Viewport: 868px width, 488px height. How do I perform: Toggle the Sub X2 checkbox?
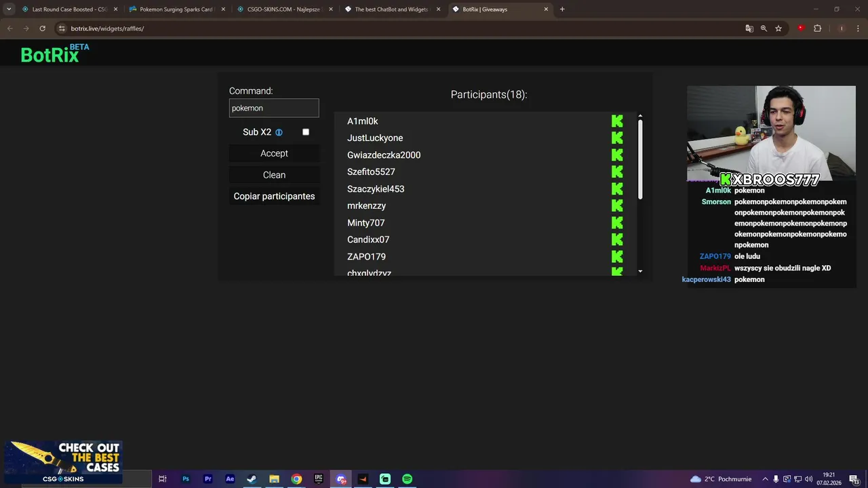click(x=306, y=132)
